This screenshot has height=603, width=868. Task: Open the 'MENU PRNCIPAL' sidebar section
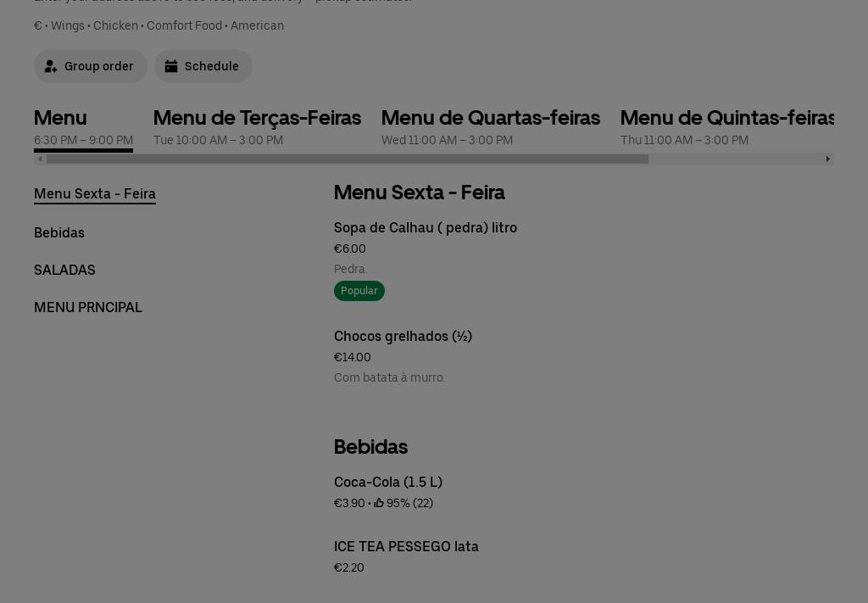click(88, 307)
